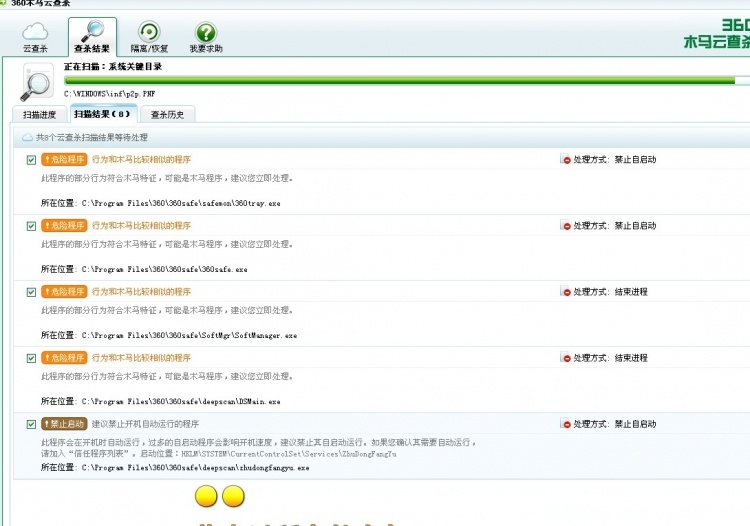Click red stop icon in SoftManager.exe row
The image size is (750, 526).
click(x=565, y=291)
